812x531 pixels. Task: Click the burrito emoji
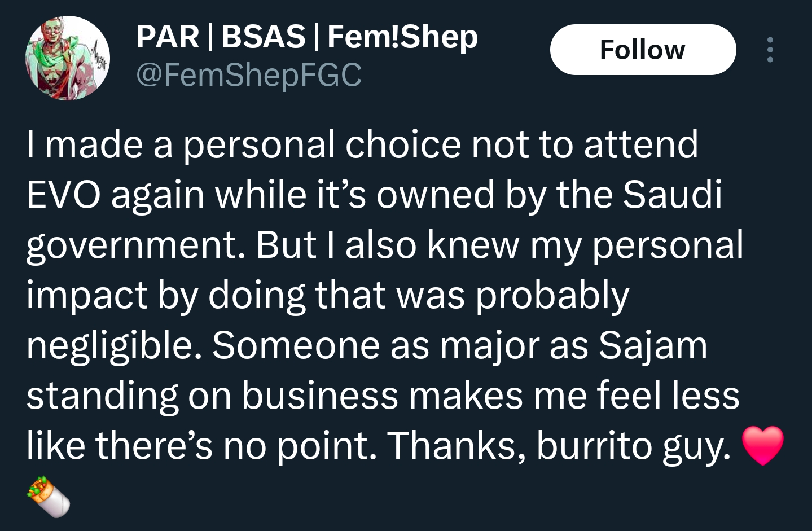click(49, 497)
